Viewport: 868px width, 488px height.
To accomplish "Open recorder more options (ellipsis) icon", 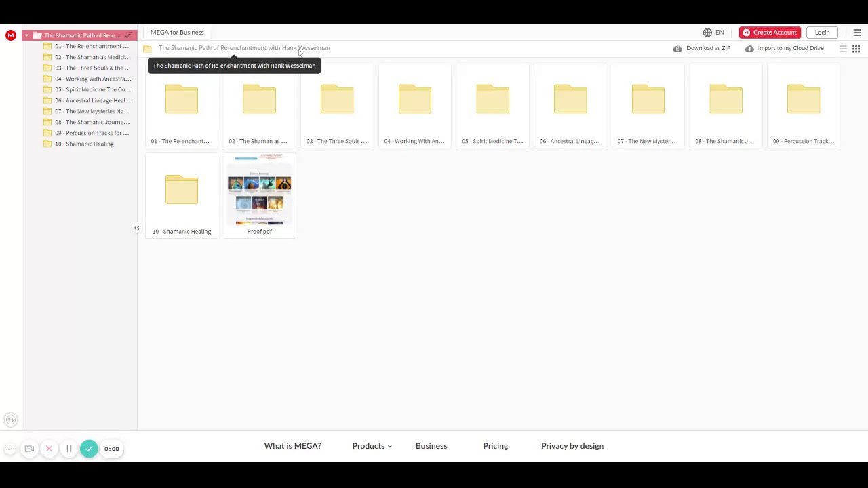I will point(10,449).
